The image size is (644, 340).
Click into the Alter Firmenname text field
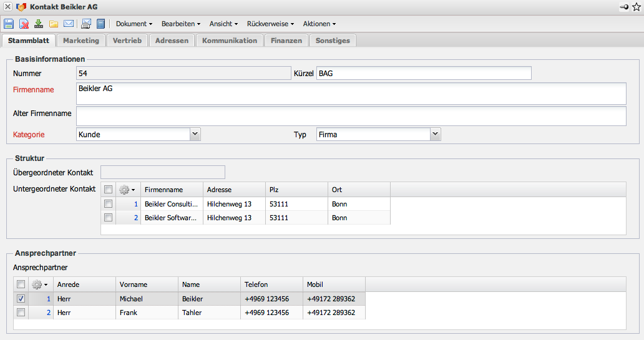point(351,116)
